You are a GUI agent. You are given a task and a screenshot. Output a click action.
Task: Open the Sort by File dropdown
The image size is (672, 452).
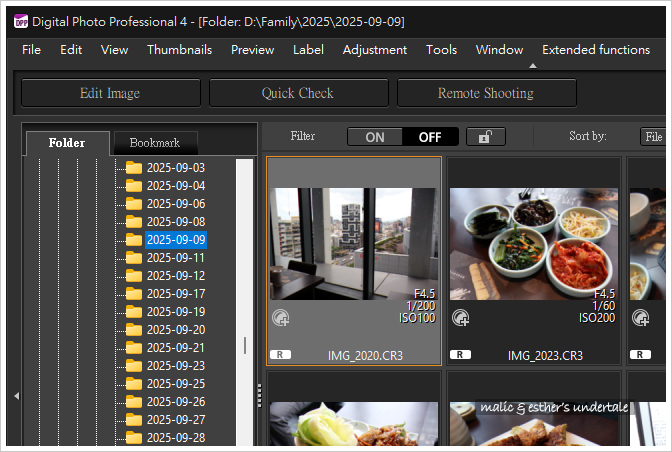click(654, 137)
